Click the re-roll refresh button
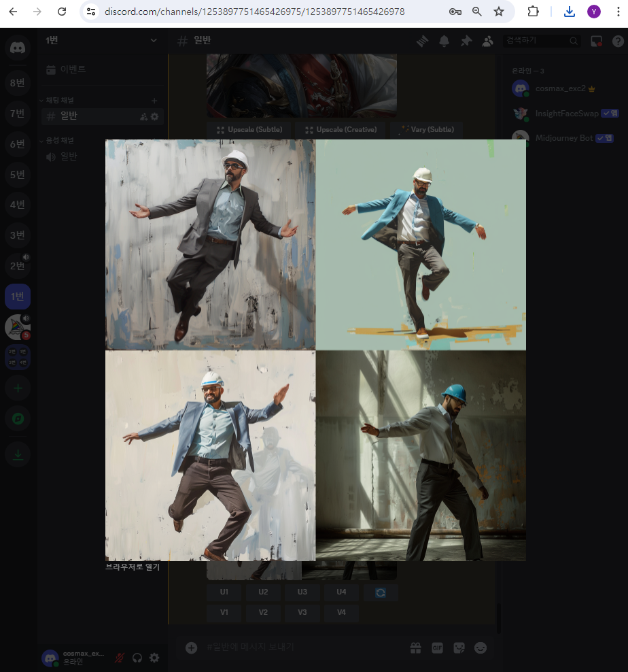 coord(381,592)
